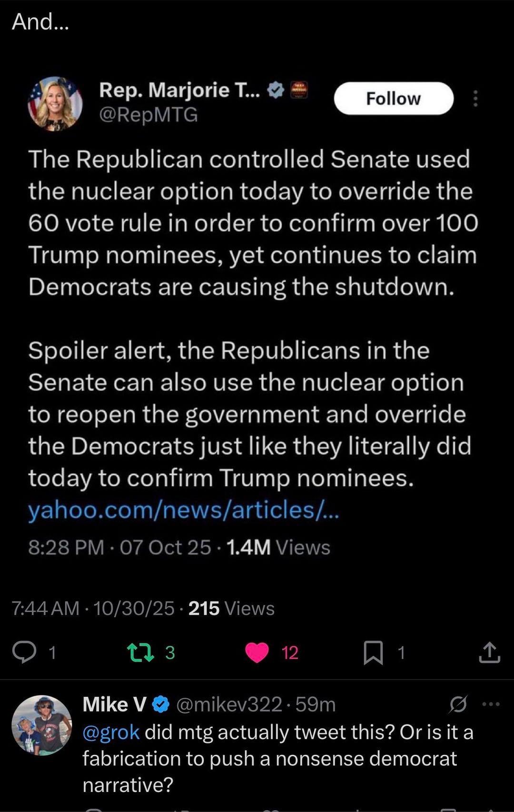Open Mike V's profile avatar

[x=42, y=725]
